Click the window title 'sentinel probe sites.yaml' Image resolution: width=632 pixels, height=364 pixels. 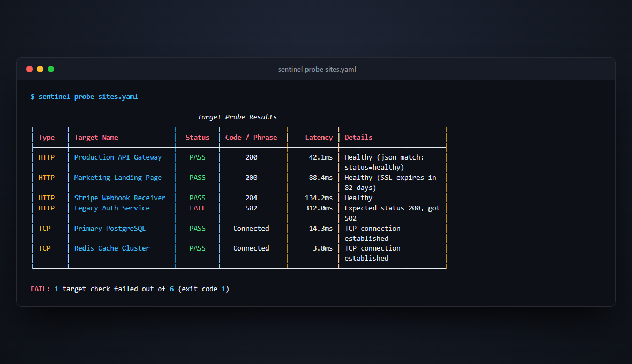coord(317,69)
